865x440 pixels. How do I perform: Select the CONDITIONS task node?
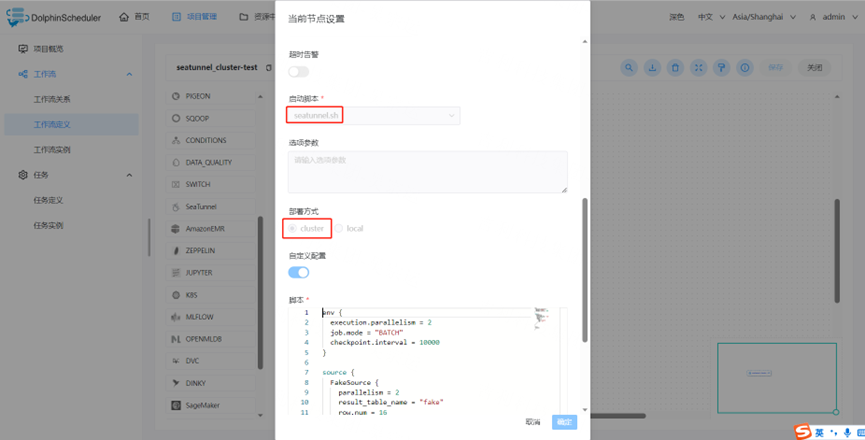point(210,140)
